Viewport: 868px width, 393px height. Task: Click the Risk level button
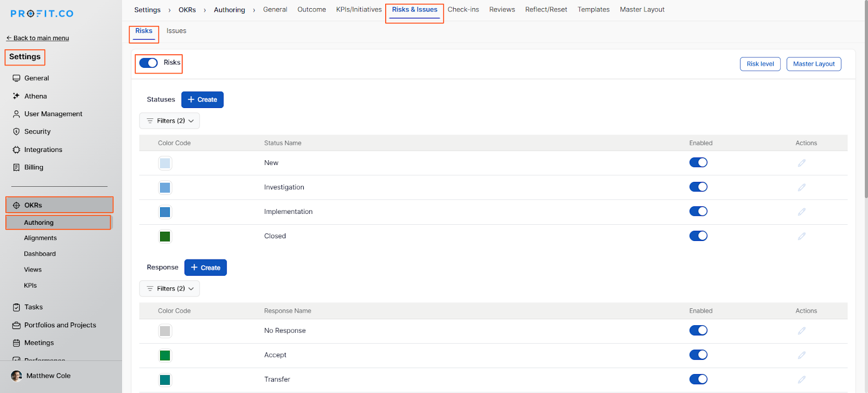coord(760,64)
